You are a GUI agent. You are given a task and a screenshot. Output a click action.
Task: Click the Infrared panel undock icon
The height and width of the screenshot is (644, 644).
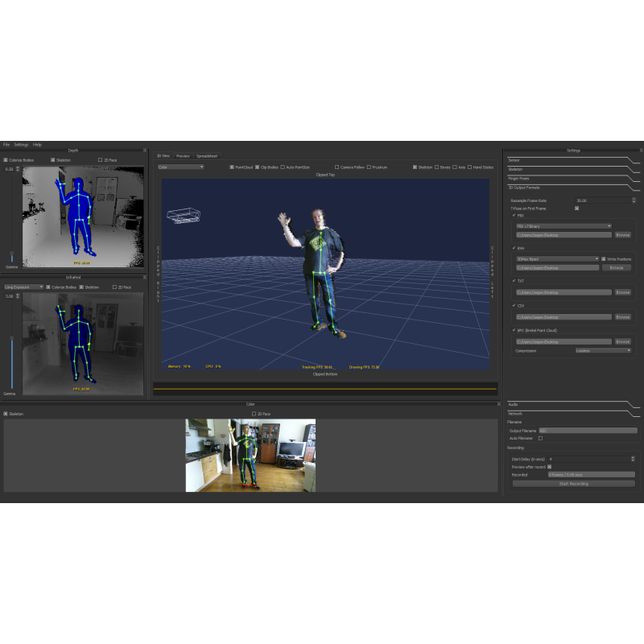pyautogui.click(x=146, y=277)
